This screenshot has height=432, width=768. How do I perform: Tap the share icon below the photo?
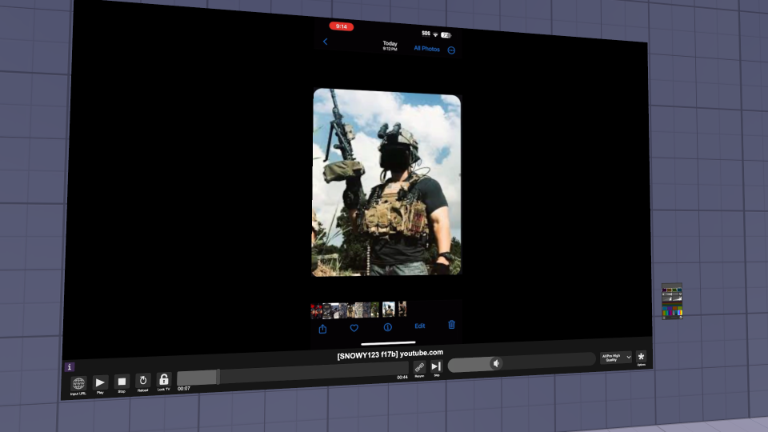[323, 327]
